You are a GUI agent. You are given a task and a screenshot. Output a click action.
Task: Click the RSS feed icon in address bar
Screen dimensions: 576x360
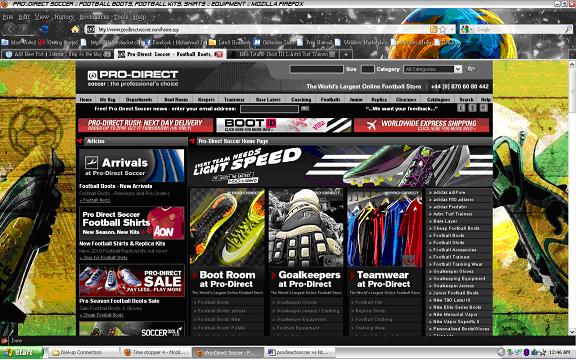click(x=434, y=29)
